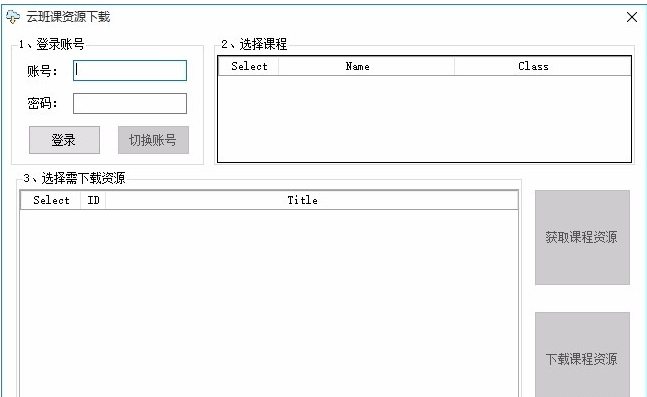Click the 下载课程资源 button

click(x=582, y=355)
